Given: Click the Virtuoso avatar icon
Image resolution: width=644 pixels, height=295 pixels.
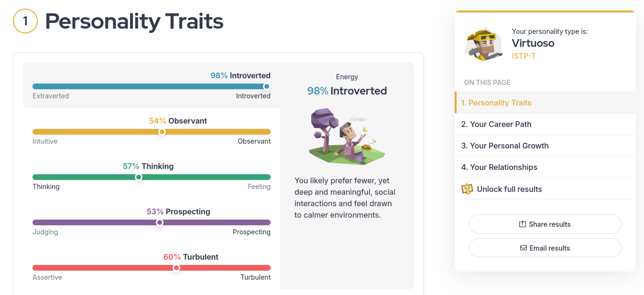Looking at the screenshot, I should point(483,44).
